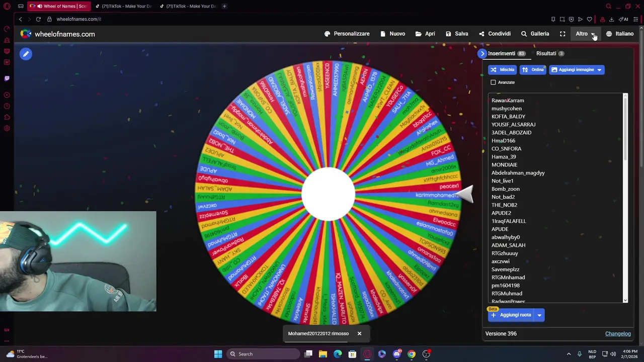Click Mischia shuffle button
Viewport: 644px width, 362px height.
click(x=503, y=70)
